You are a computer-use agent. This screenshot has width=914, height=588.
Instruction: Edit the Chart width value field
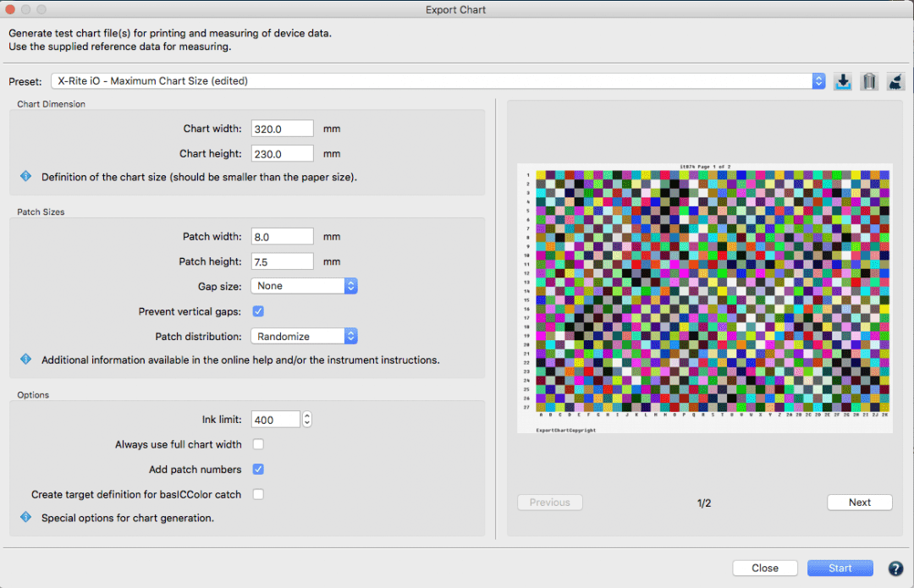coord(282,128)
